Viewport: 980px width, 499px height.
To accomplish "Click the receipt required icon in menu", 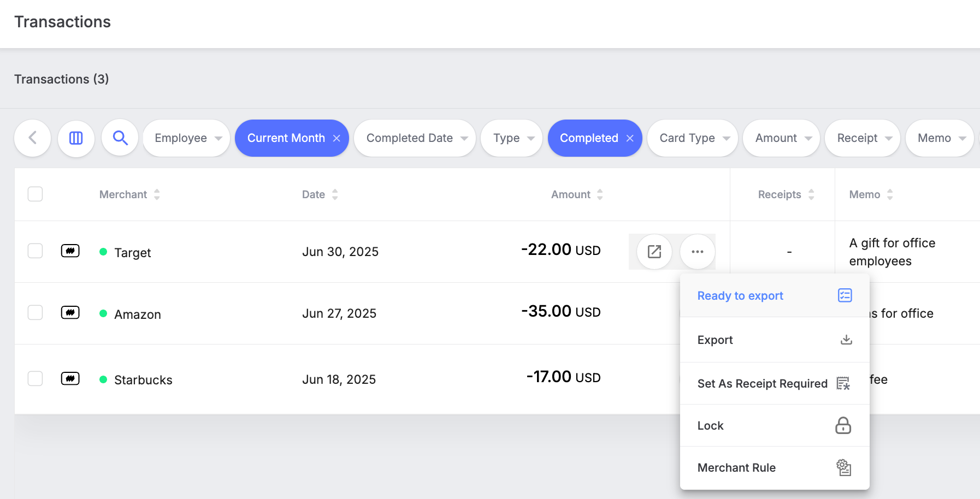I will tap(843, 383).
